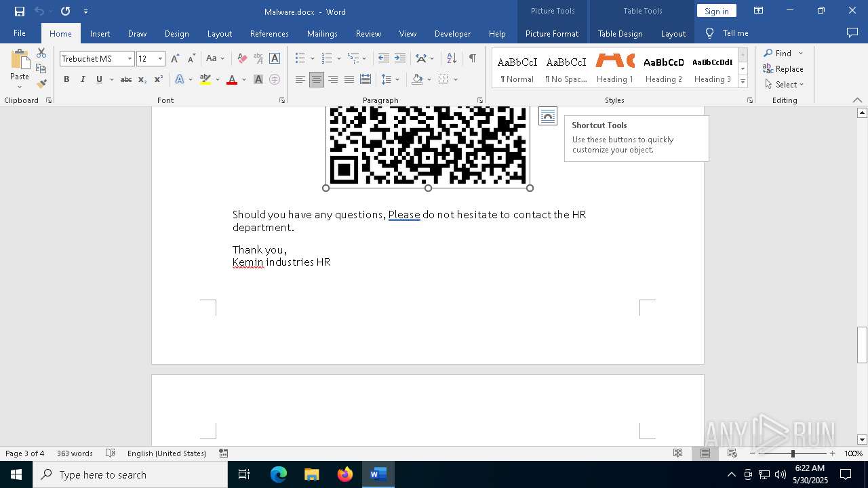Switch to the Developer tab
The image size is (868, 488).
(452, 33)
